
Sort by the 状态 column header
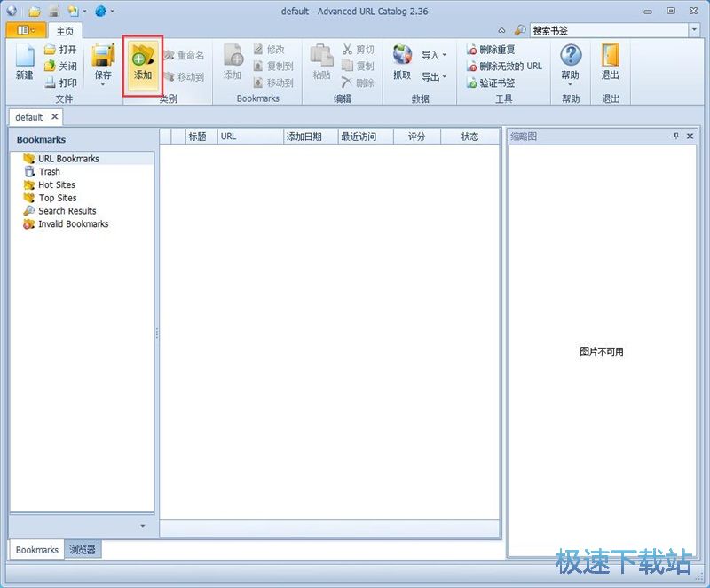click(x=470, y=137)
